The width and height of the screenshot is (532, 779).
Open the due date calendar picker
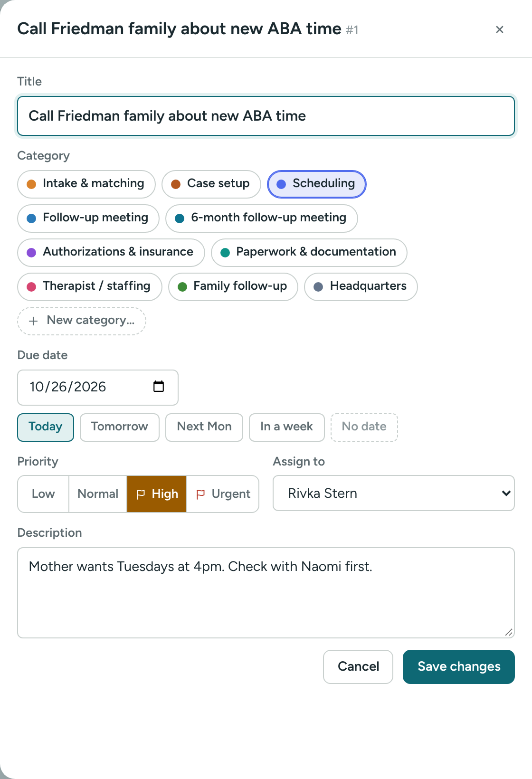[159, 387]
